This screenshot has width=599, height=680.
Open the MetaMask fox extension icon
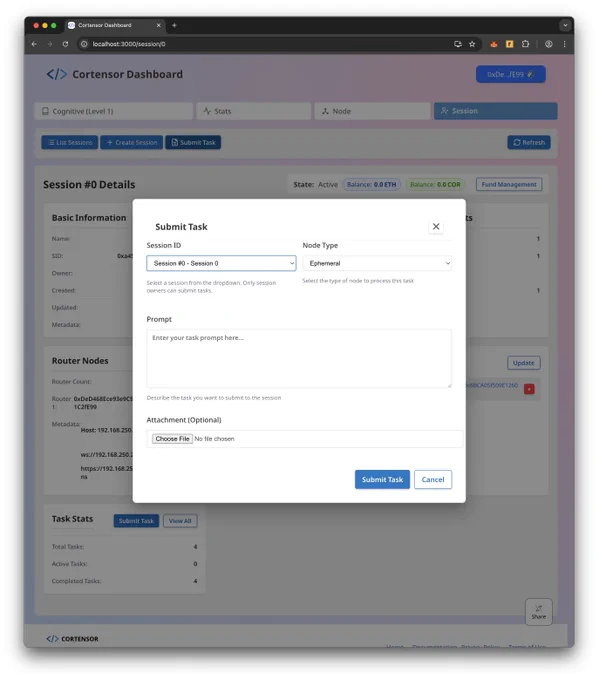click(494, 44)
